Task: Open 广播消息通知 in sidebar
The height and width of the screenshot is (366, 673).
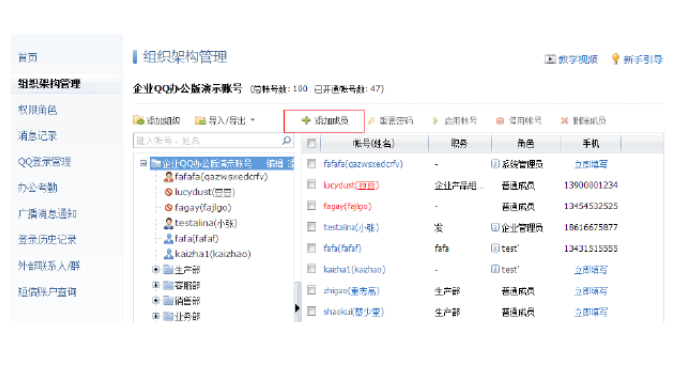Action: 47,214
